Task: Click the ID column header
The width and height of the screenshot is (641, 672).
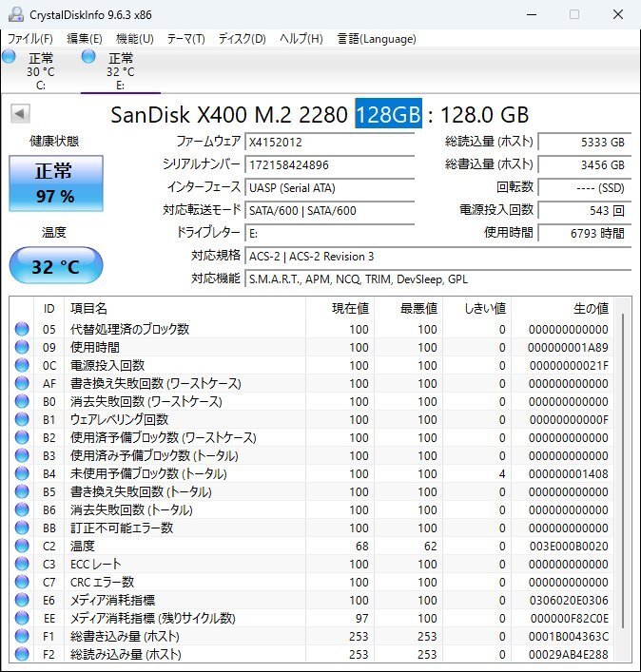Action: 49,308
